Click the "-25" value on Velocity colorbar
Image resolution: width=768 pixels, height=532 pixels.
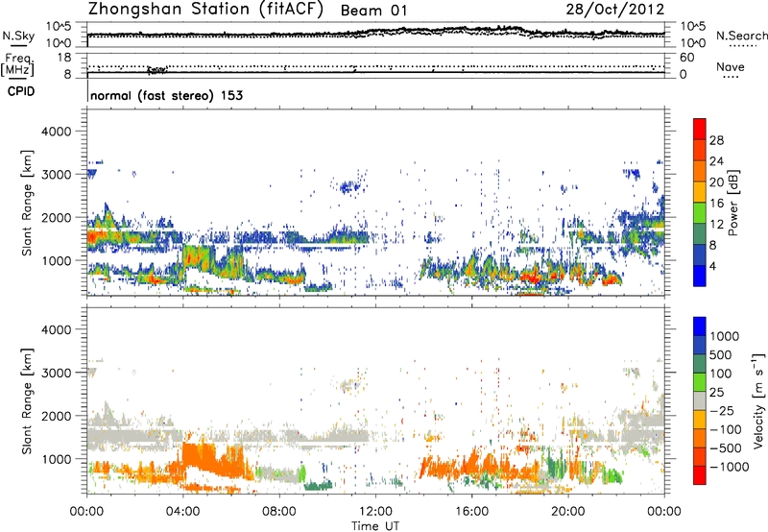(x=723, y=411)
